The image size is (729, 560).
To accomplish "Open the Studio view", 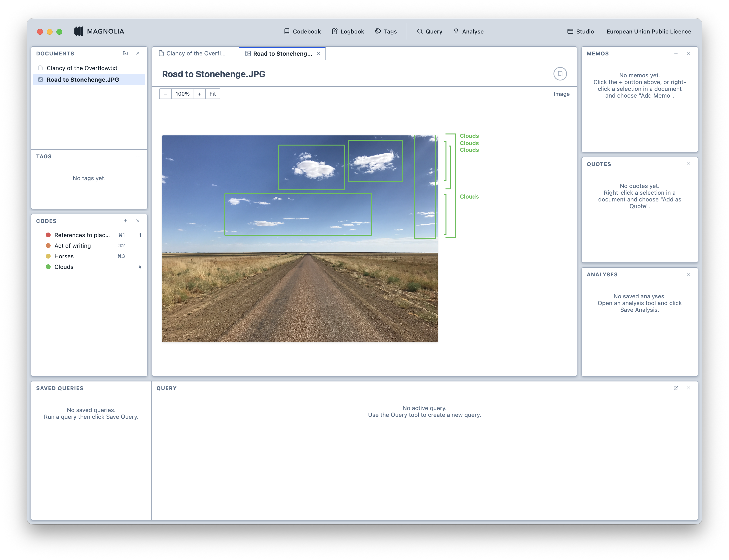I will coord(580,31).
